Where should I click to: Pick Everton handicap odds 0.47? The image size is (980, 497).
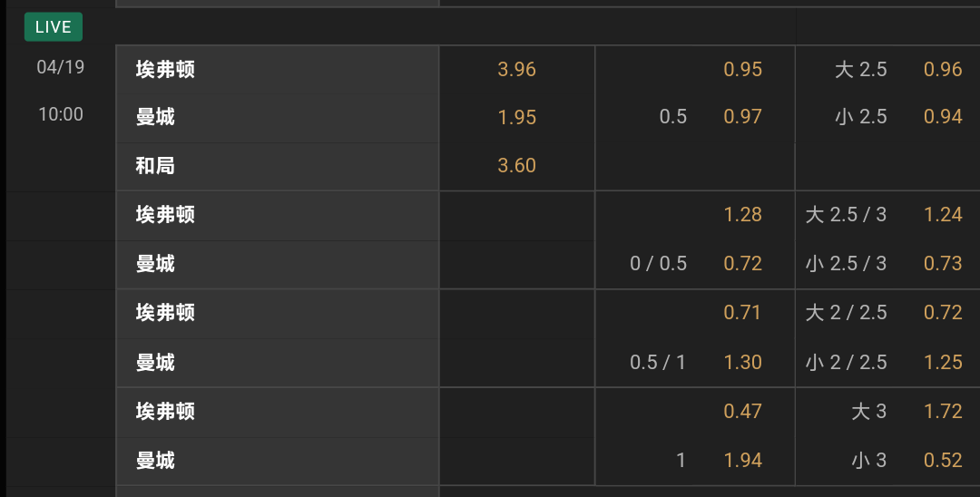(x=742, y=412)
